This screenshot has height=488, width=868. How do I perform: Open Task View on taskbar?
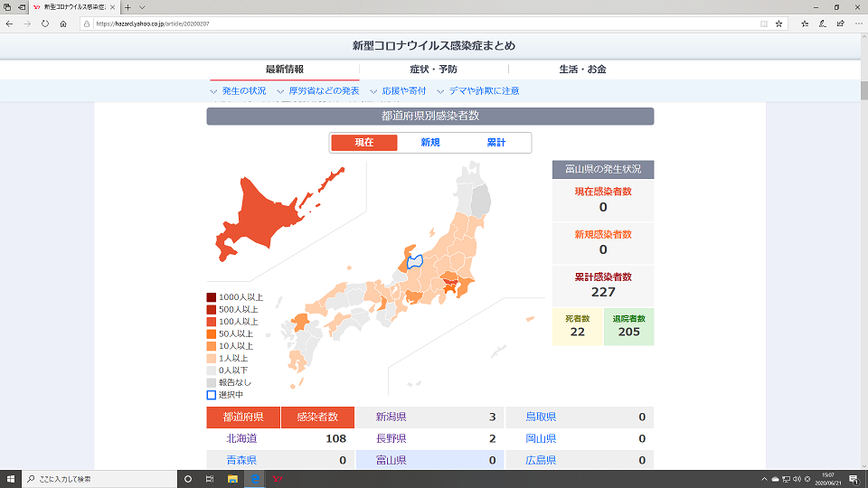tap(210, 479)
